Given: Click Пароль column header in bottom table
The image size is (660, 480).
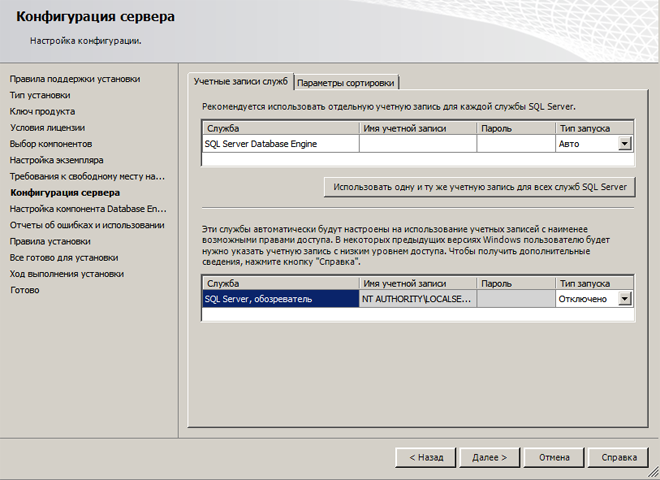Looking at the screenshot, I should (516, 283).
